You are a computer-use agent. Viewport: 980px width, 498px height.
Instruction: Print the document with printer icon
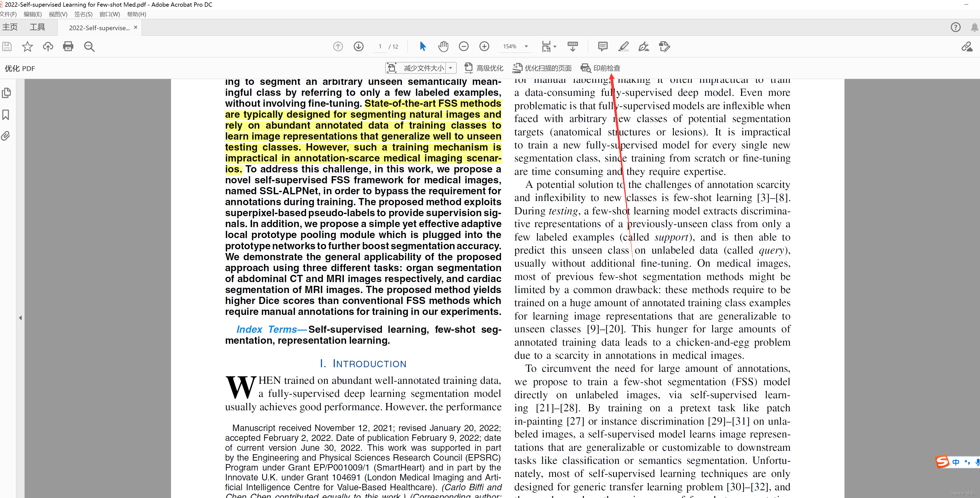pyautogui.click(x=68, y=46)
